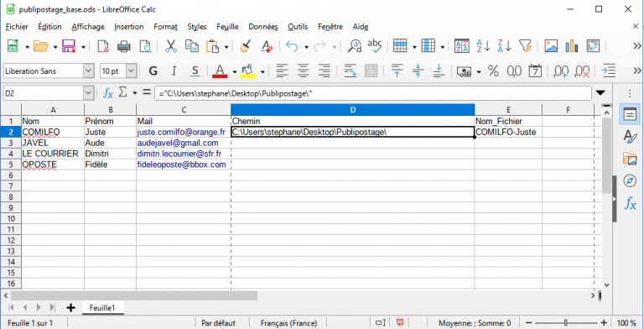Click the equals Formula icon
Viewport: 644px width, 329px height.
click(x=147, y=92)
